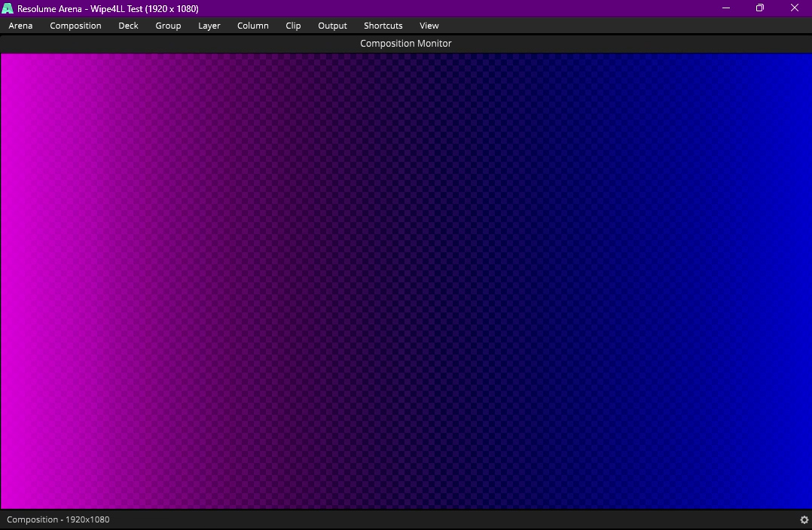Open the Layer menu
812x530 pixels.
coord(209,26)
